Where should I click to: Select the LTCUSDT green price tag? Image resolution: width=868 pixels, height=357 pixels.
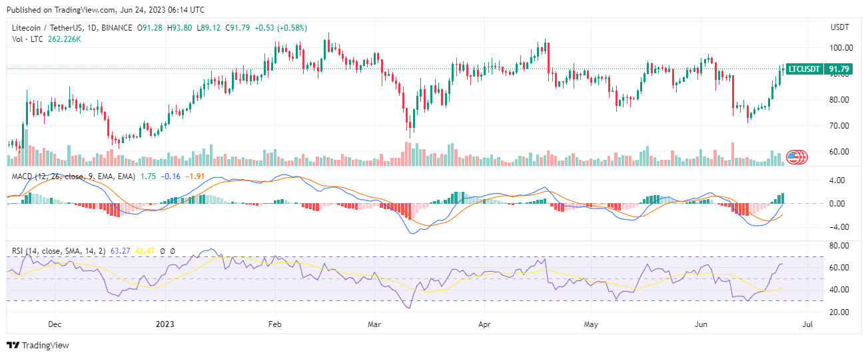pos(804,69)
